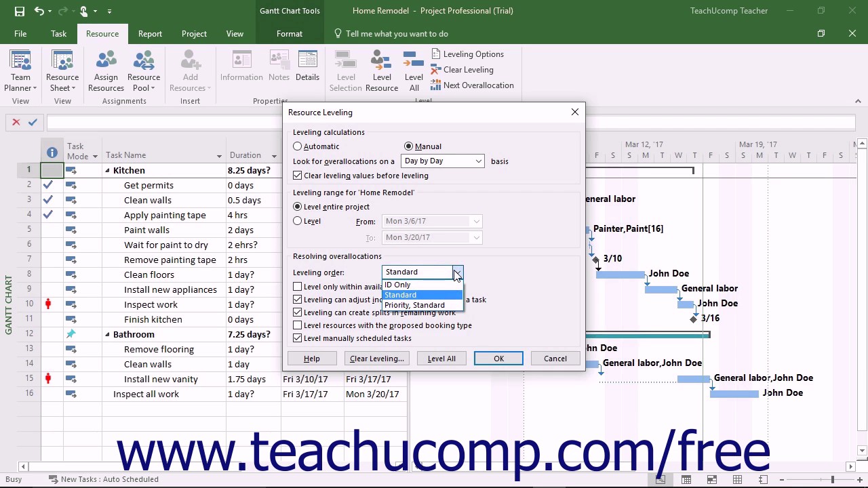The height and width of the screenshot is (488, 868).
Task: Click OK in Resource Leveling dialog
Action: point(498,359)
